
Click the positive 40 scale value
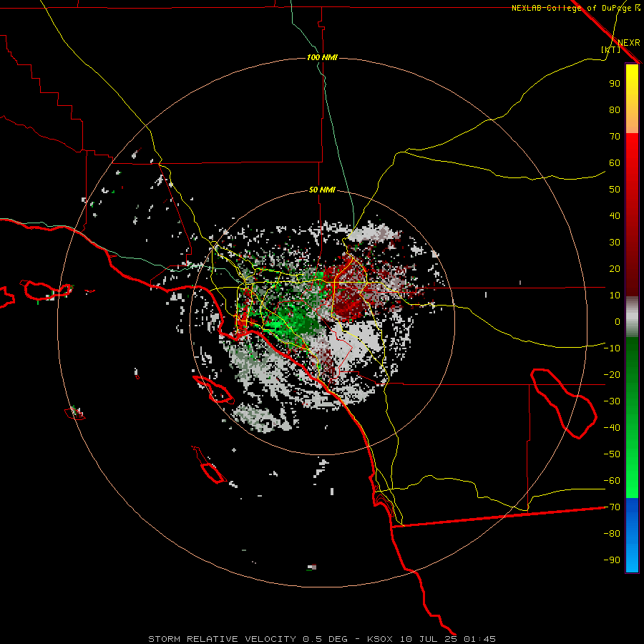[615, 216]
